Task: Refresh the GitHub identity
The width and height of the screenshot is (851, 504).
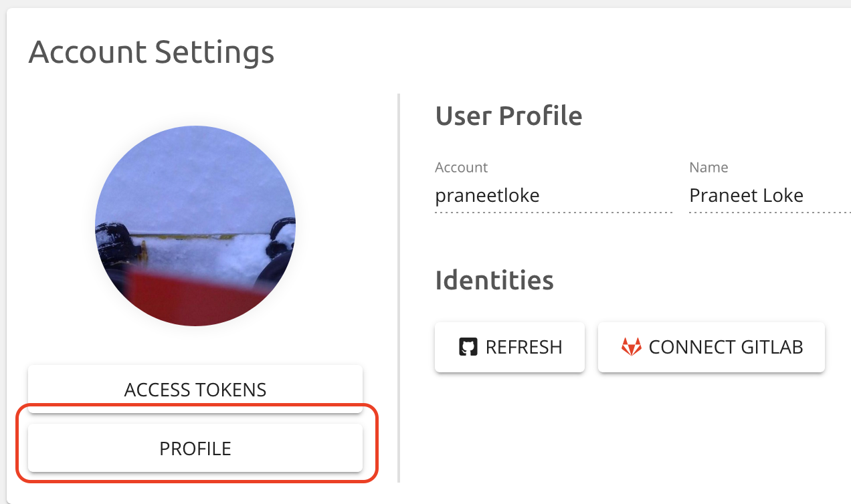Action: [510, 348]
